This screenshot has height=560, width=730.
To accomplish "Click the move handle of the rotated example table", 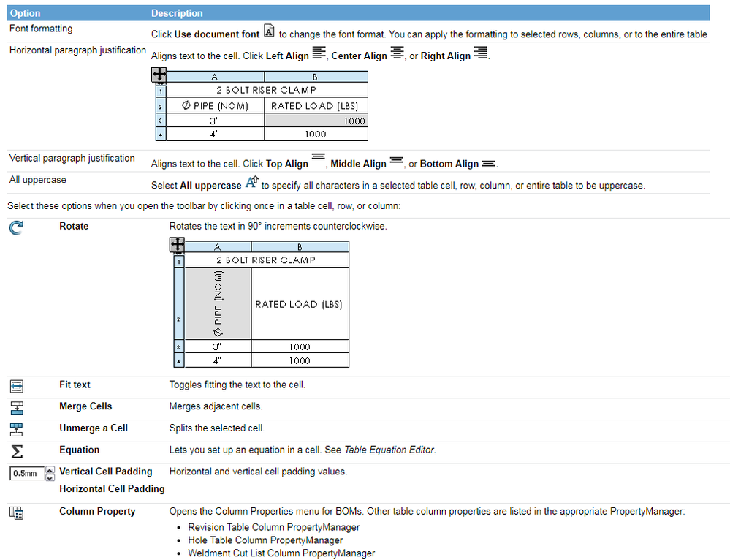I will (x=178, y=245).
